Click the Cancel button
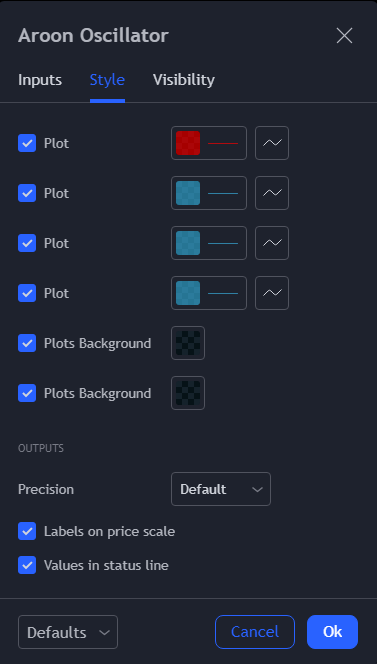The image size is (377, 664). [255, 632]
